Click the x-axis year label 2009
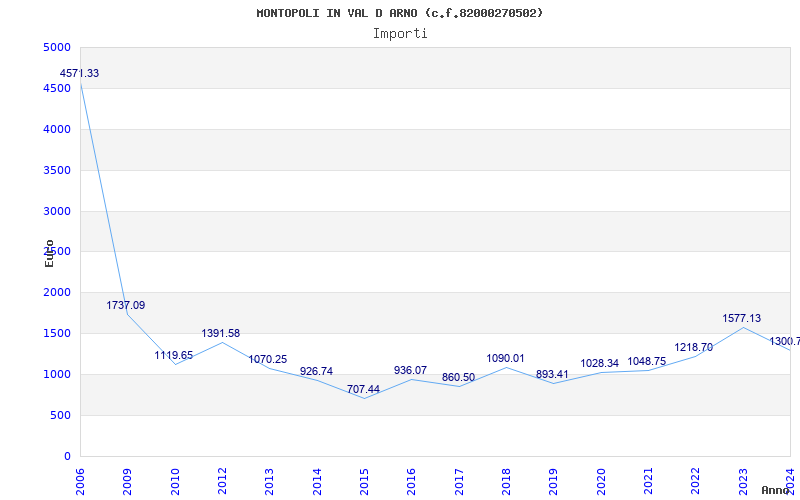This screenshot has width=800, height=500. [x=127, y=482]
